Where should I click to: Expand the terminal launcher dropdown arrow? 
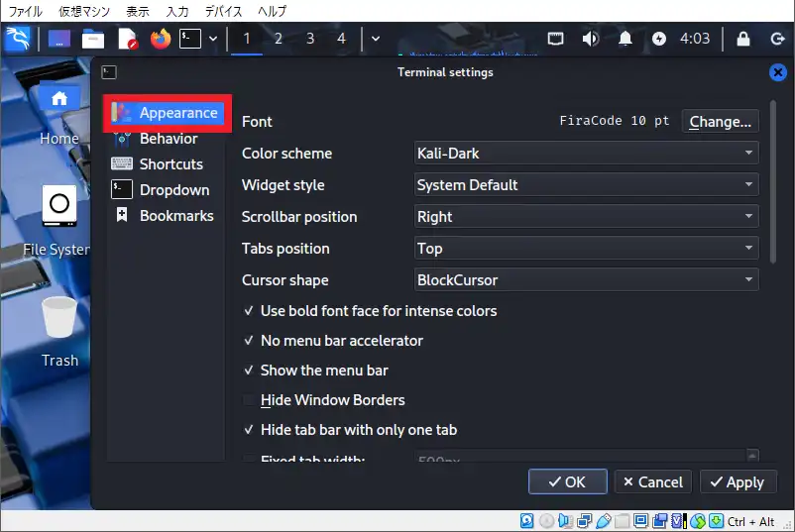tap(213, 39)
